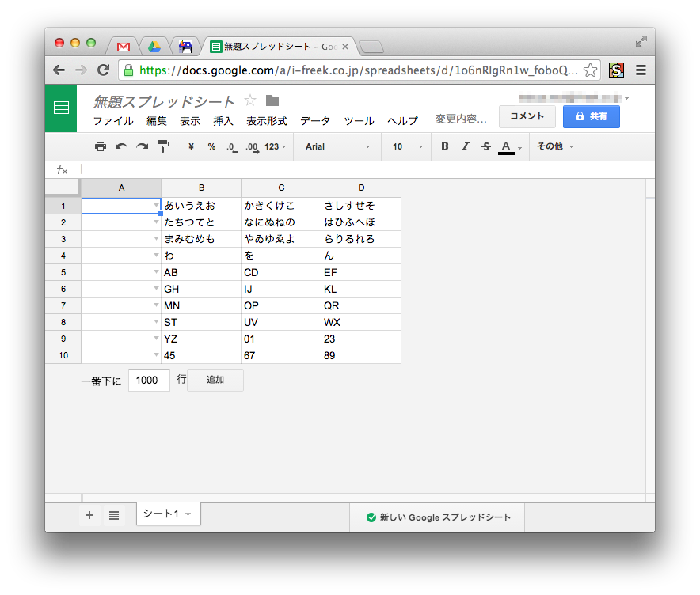Click the 共有 button
Image resolution: width=700 pixels, height=595 pixels.
590,116
